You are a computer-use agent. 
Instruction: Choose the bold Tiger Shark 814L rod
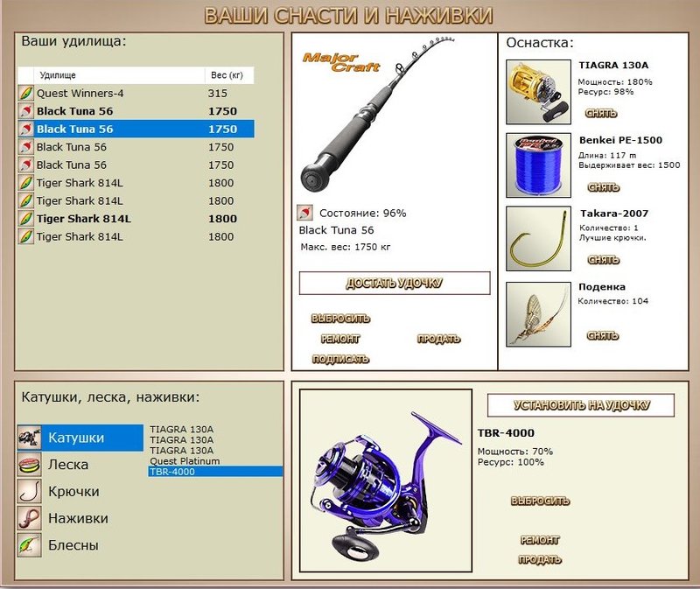136,219
